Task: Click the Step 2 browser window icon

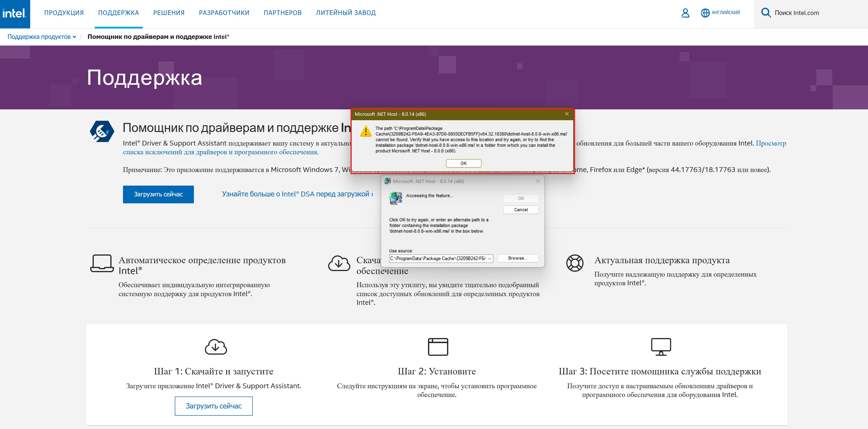Action: [438, 347]
